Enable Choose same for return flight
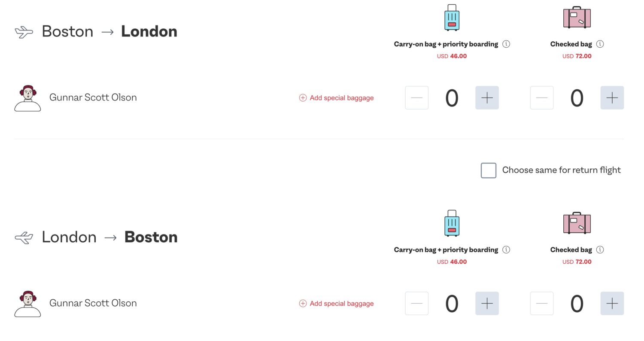 489,170
